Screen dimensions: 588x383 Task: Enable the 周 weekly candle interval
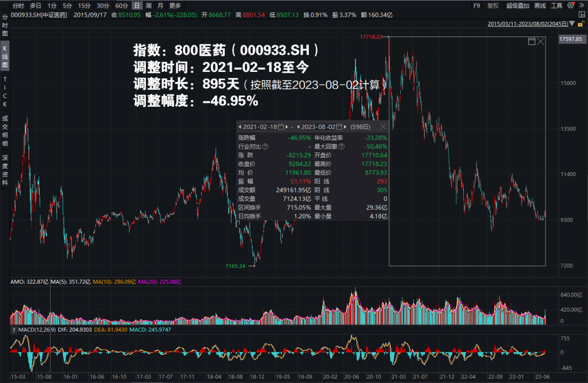(x=148, y=4)
